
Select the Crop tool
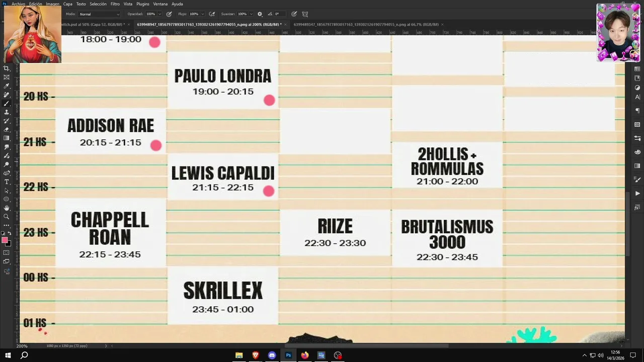click(7, 68)
